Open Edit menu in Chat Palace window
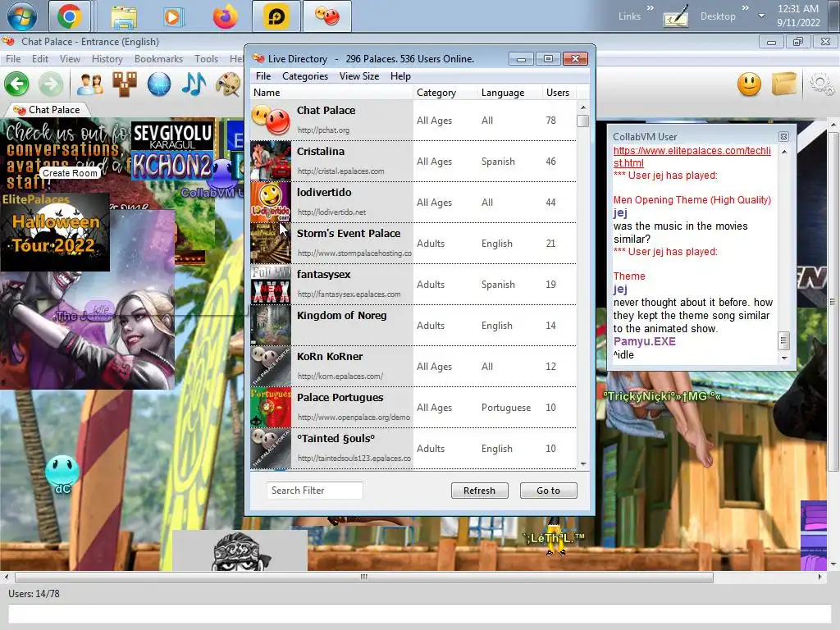Image resolution: width=840 pixels, height=630 pixels. pos(39,59)
